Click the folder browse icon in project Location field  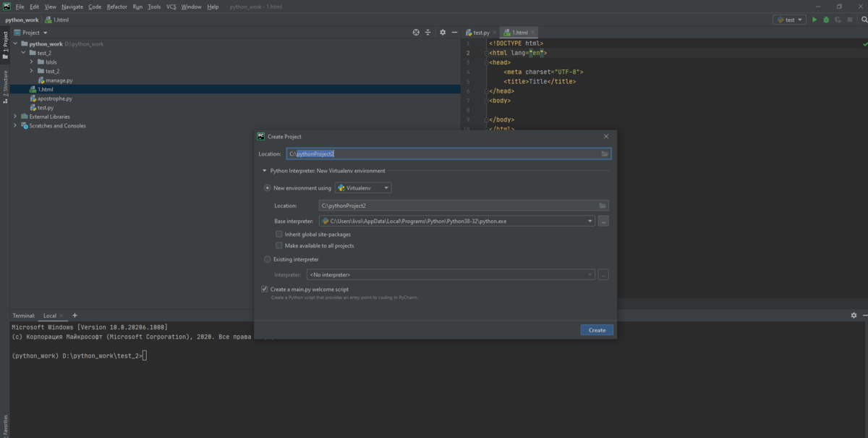(605, 153)
